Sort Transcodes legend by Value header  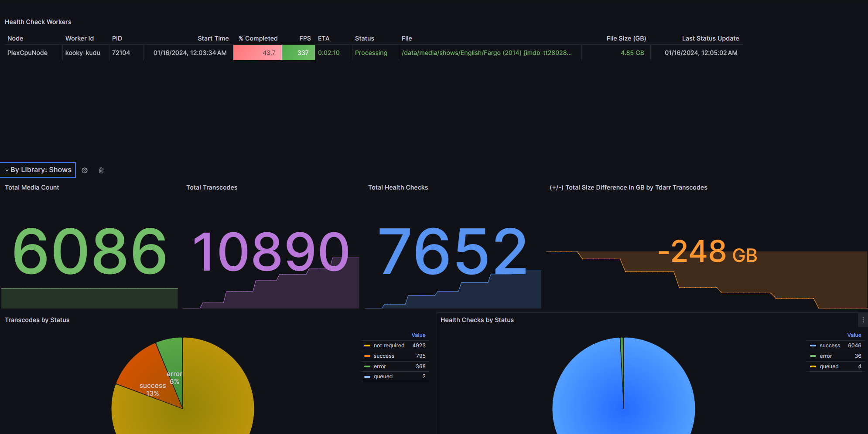point(418,335)
